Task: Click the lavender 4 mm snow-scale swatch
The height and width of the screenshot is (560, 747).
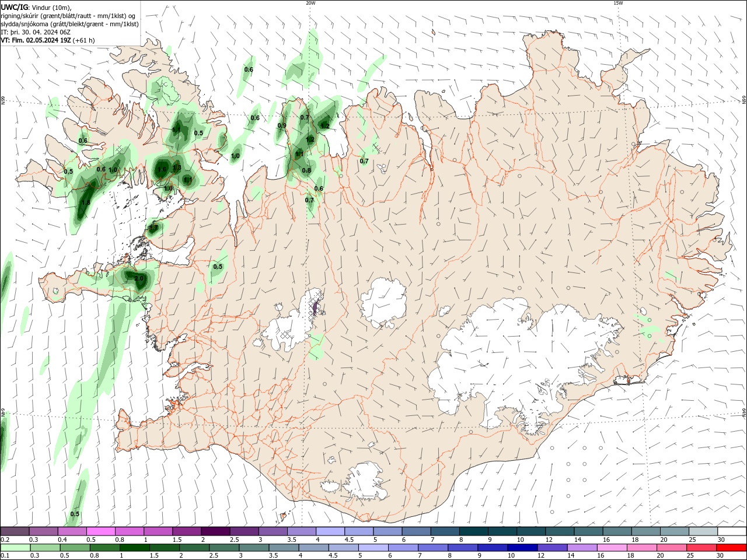Action: (x=330, y=531)
